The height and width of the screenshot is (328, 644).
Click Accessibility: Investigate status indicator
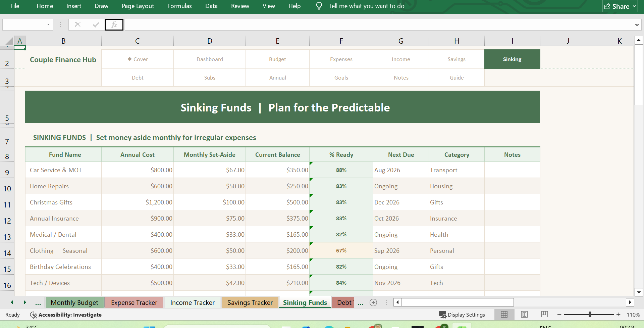tap(66, 315)
